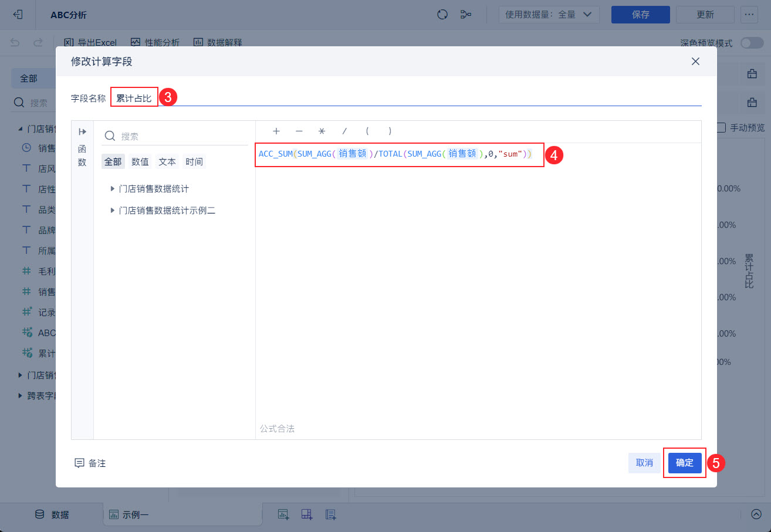This screenshot has width=771, height=532.
Task: Open the data flow relationship icon
Action: (x=466, y=15)
